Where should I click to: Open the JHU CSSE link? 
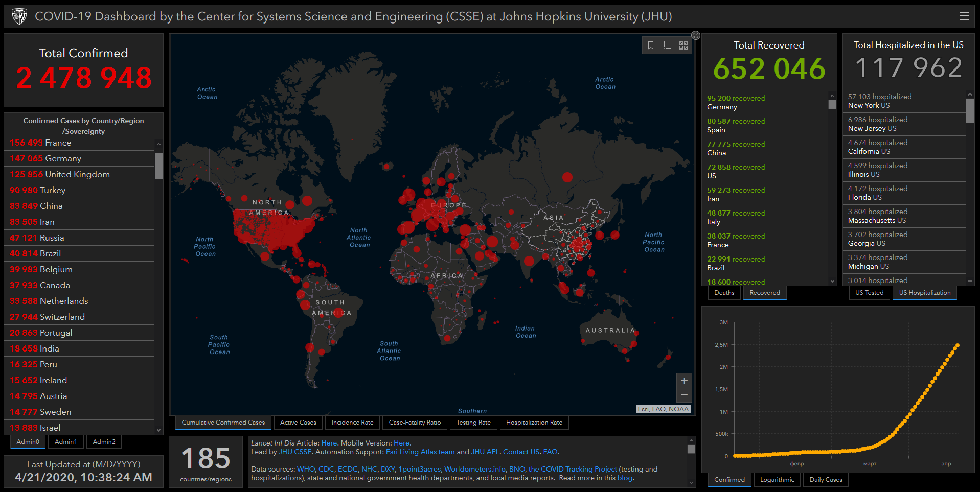pyautogui.click(x=295, y=452)
